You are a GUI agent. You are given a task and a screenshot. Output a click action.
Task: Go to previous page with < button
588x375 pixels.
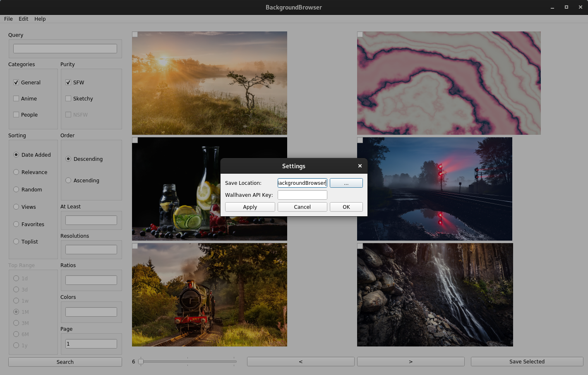[301, 361]
